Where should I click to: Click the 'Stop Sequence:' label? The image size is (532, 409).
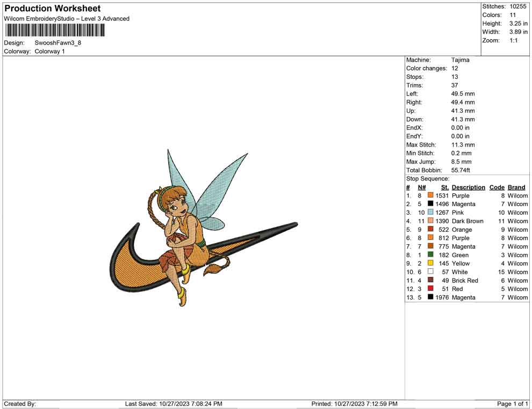(428, 179)
